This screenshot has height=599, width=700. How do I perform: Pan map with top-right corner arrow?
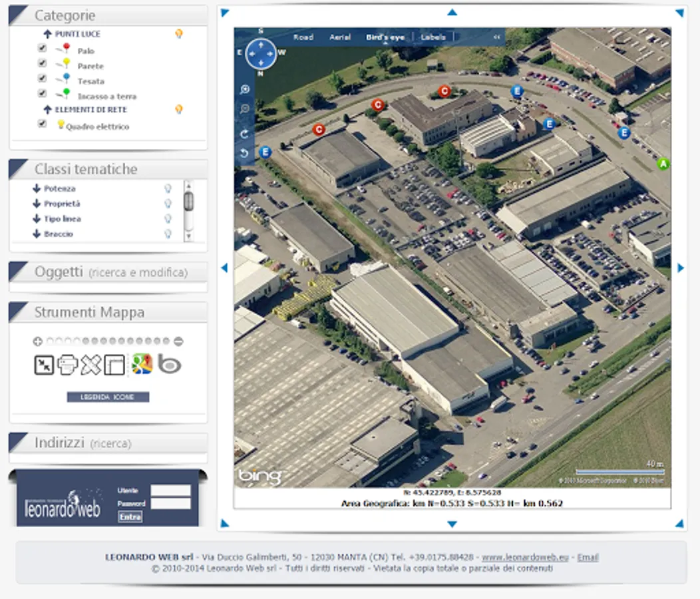(679, 13)
